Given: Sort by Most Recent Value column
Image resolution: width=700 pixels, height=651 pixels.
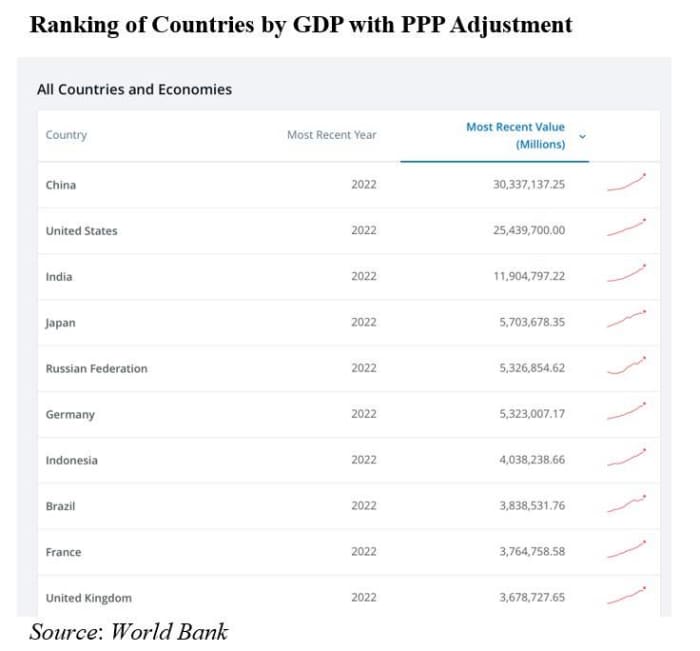Looking at the screenshot, I should click(515, 136).
